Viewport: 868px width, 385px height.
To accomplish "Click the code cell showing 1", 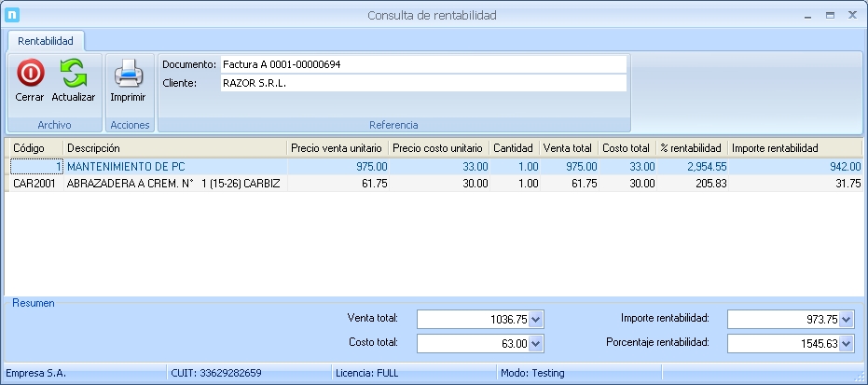I will tap(36, 167).
